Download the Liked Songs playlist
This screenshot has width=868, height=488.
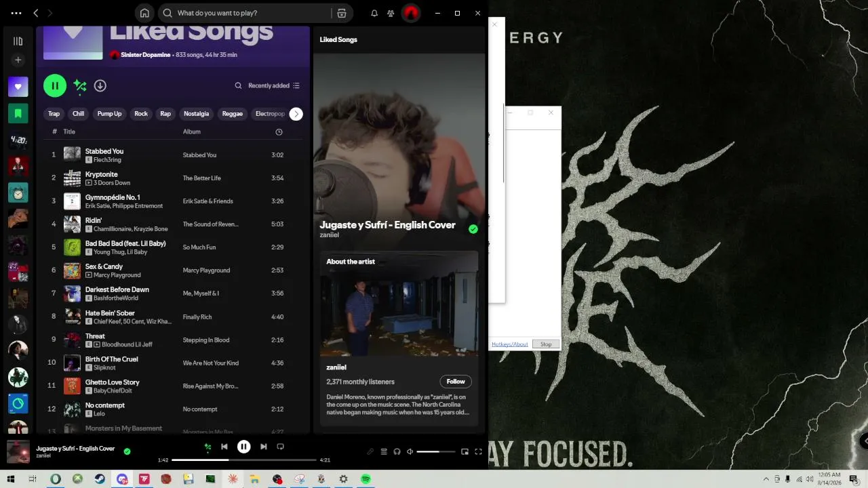pyautogui.click(x=100, y=85)
